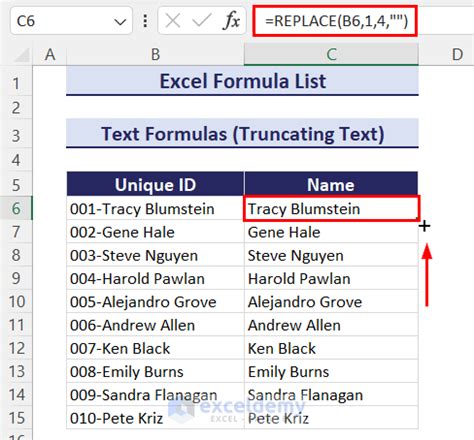Select row 2 header
The width and height of the screenshot is (474, 440).
click(16, 108)
